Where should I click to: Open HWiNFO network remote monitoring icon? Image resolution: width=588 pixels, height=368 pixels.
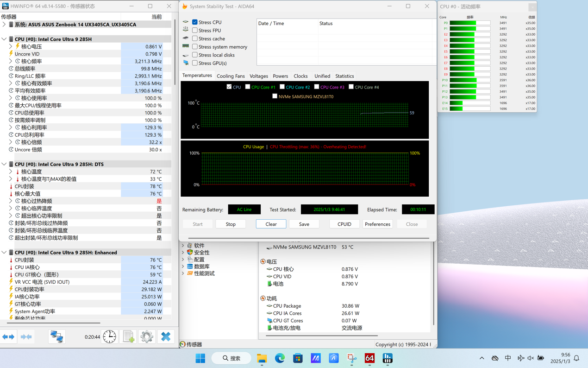point(57,337)
